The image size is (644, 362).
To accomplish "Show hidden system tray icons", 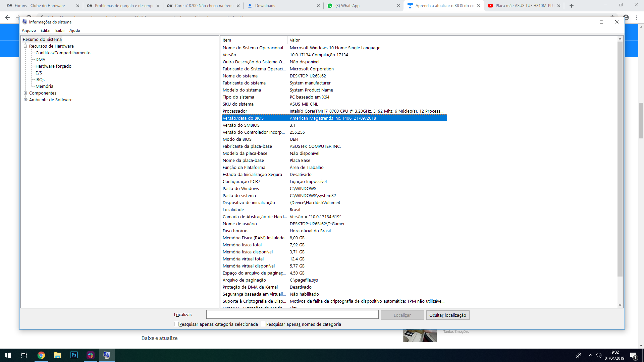I will [591, 355].
